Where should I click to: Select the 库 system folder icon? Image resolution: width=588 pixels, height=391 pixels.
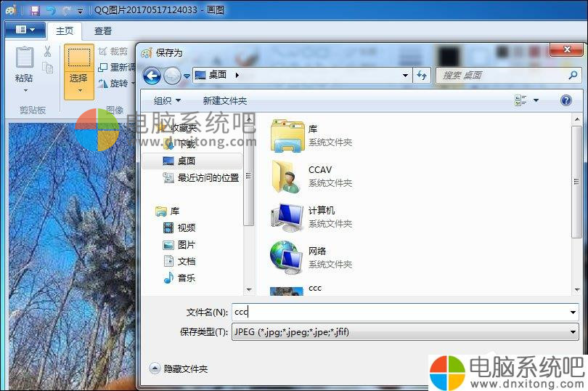pyautogui.click(x=287, y=136)
